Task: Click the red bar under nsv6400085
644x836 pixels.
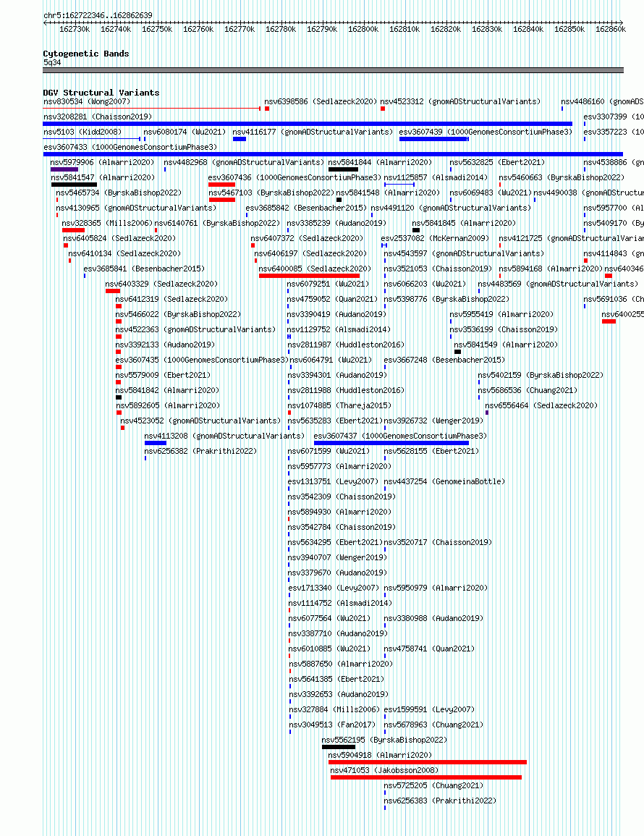Action: pos(309,276)
